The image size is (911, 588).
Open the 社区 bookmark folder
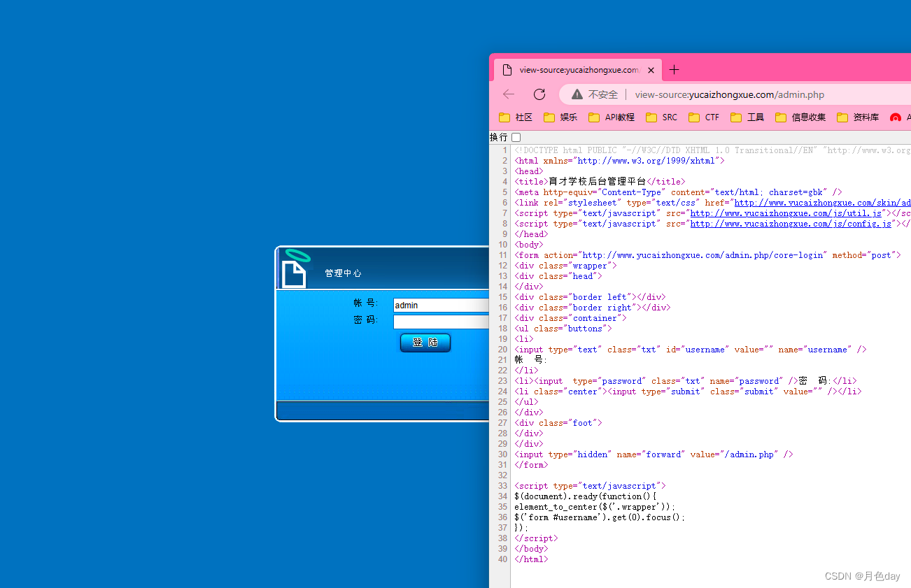(x=516, y=117)
